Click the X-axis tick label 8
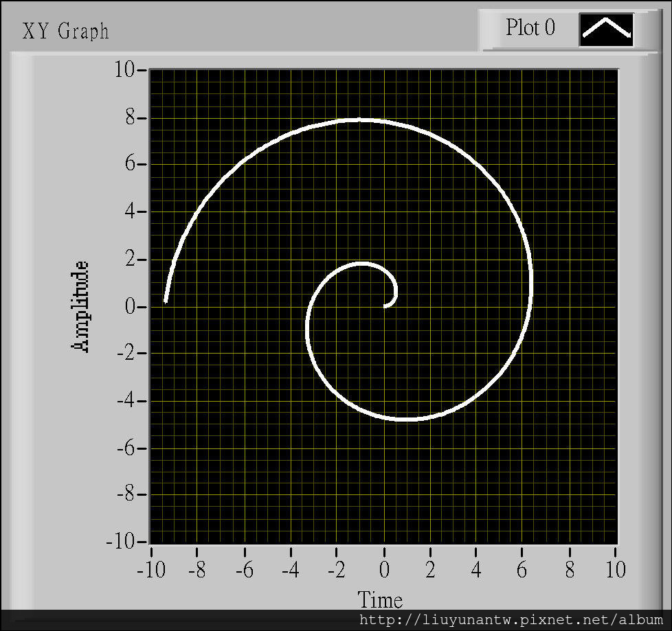 pos(570,569)
